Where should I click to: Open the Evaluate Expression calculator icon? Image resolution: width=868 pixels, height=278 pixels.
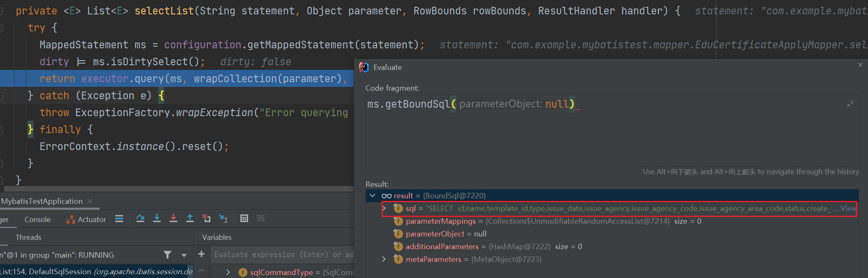point(244,219)
